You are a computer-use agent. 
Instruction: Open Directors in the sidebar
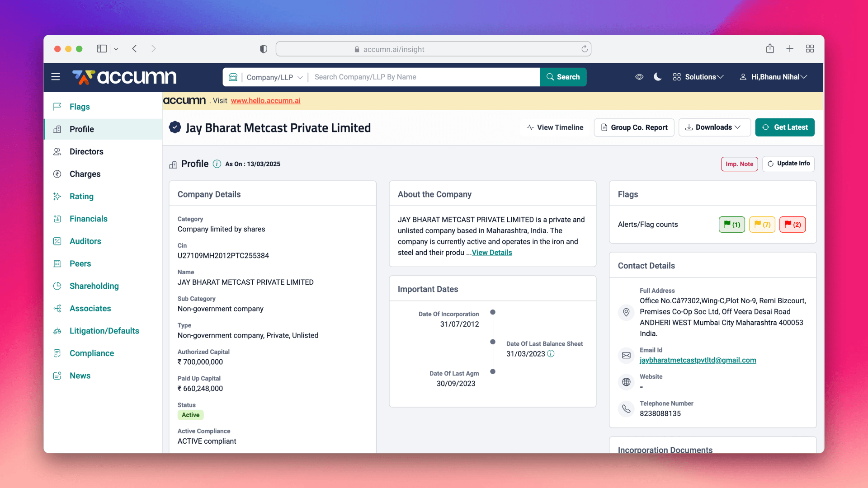click(103, 151)
